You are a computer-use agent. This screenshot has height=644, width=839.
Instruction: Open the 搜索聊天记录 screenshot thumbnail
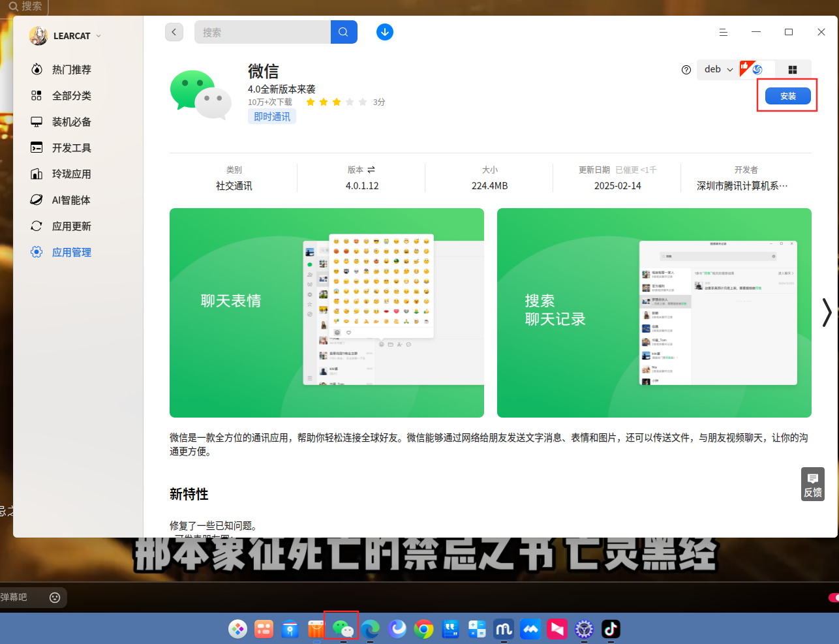(x=654, y=313)
